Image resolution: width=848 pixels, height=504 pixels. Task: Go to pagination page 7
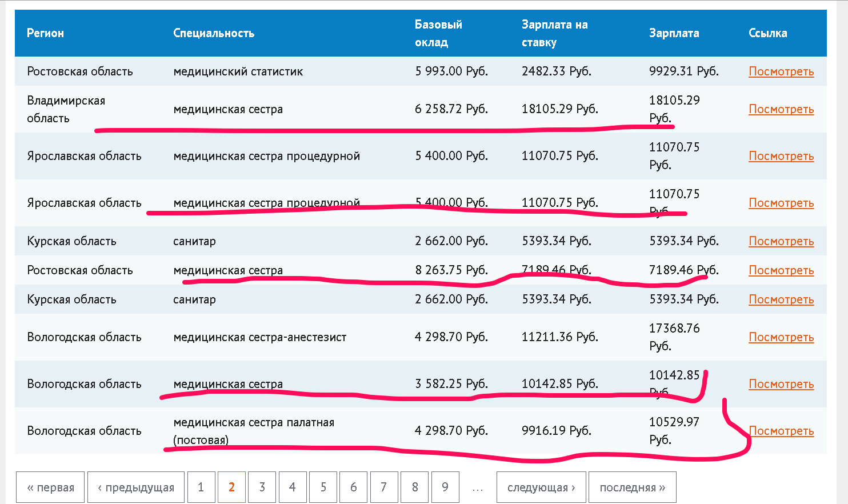pos(384,487)
